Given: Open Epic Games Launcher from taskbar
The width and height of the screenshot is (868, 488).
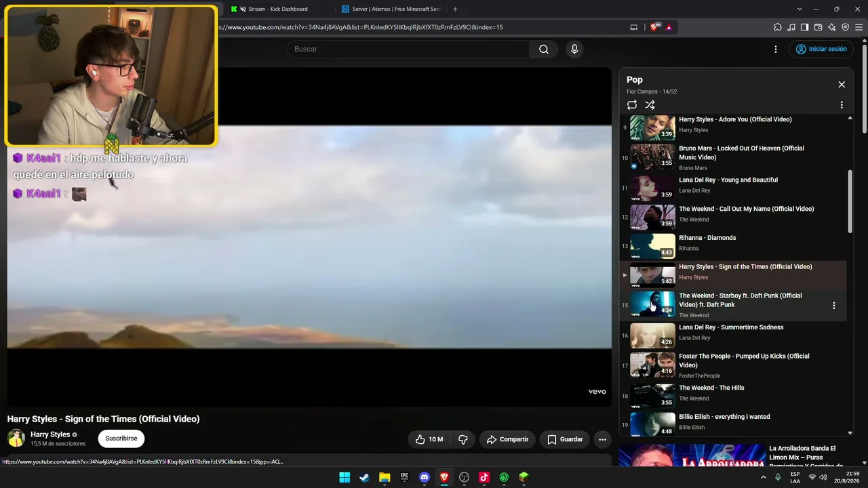Looking at the screenshot, I should click(x=404, y=477).
